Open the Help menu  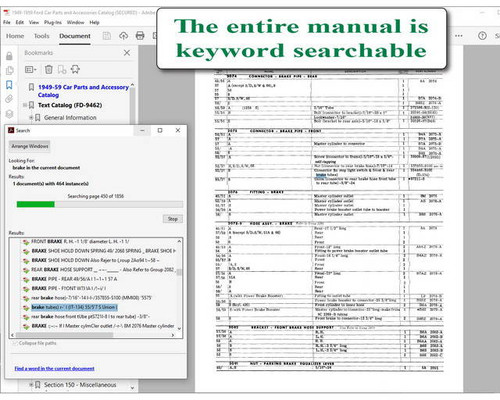94,22
